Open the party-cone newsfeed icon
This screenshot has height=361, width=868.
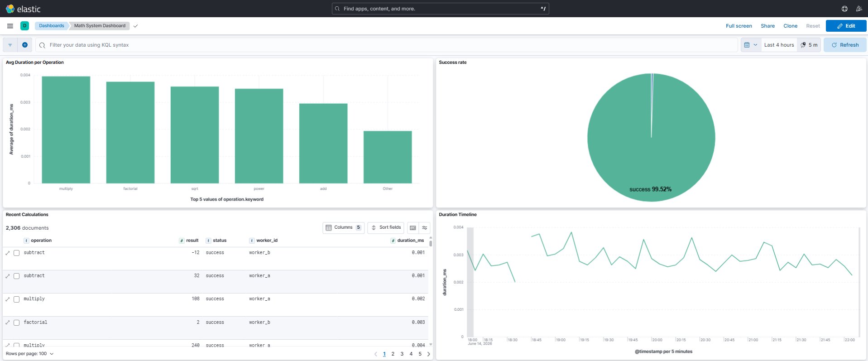tap(858, 9)
